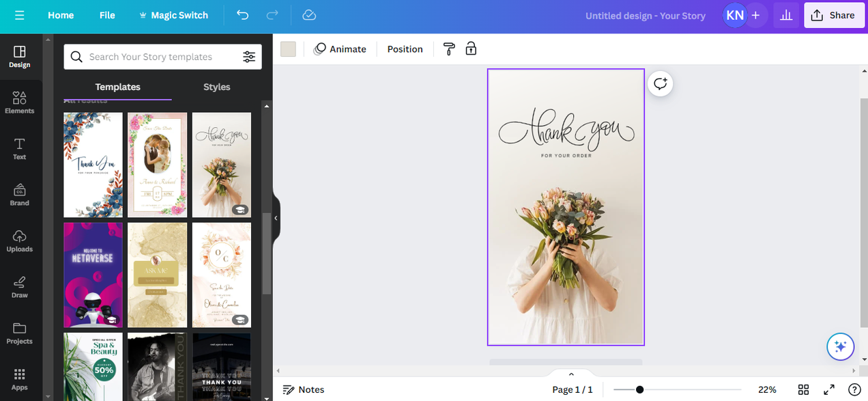The height and width of the screenshot is (401, 868).
Task: Click the 22% zoom percentage
Action: coord(767,389)
